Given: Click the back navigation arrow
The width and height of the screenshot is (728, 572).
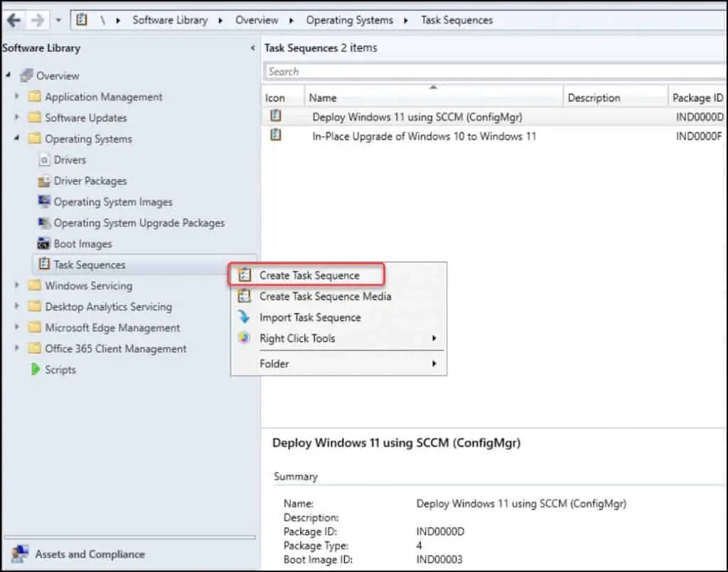Looking at the screenshot, I should (x=14, y=20).
